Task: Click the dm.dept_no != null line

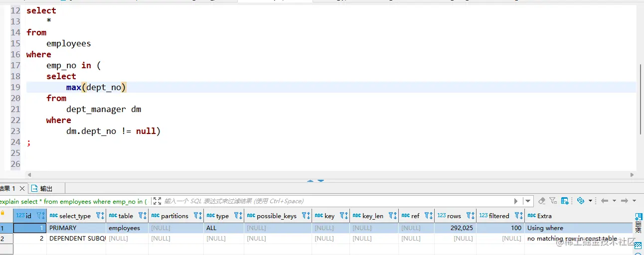Action: pos(113,131)
